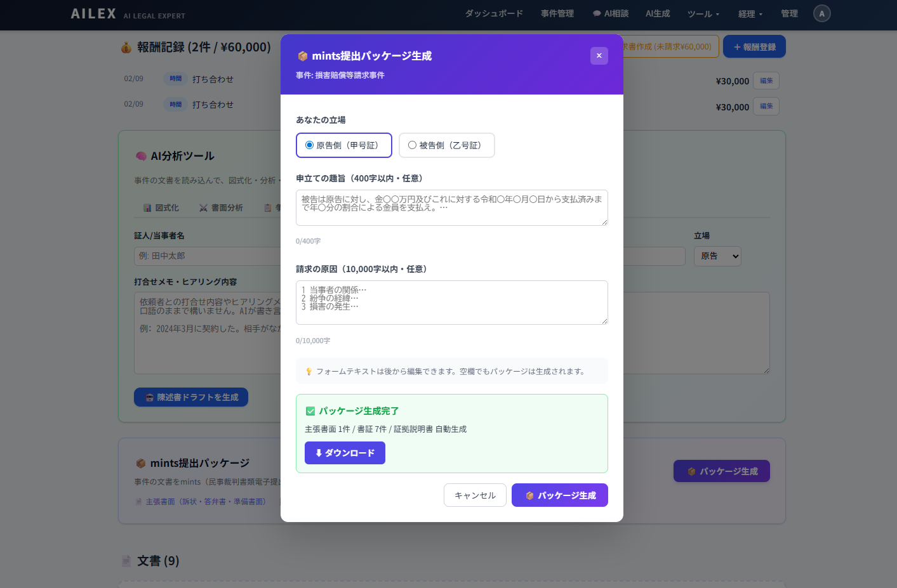Switch to the 図式化 tab
The width and height of the screenshot is (897, 588).
click(161, 207)
